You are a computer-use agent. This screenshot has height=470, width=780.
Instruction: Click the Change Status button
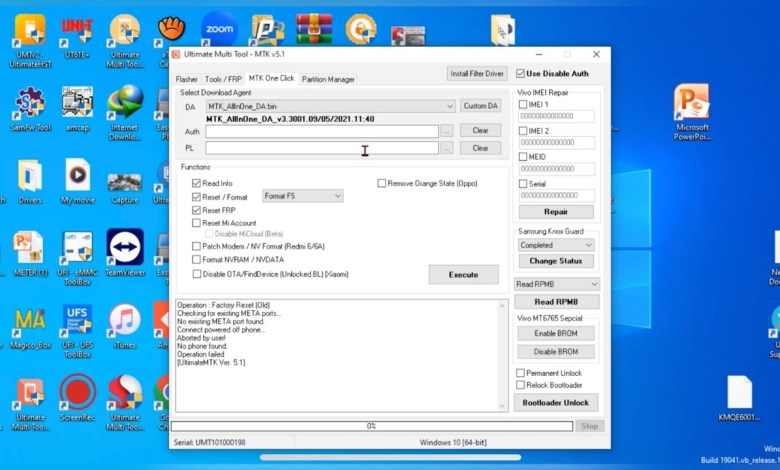(556, 261)
